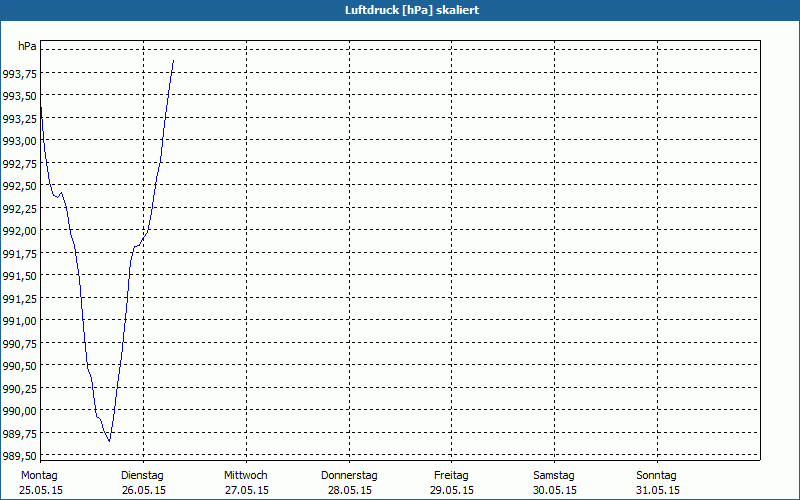The image size is (800, 500).
Task: Click the 'Samstag' day label
Action: pyautogui.click(x=554, y=475)
